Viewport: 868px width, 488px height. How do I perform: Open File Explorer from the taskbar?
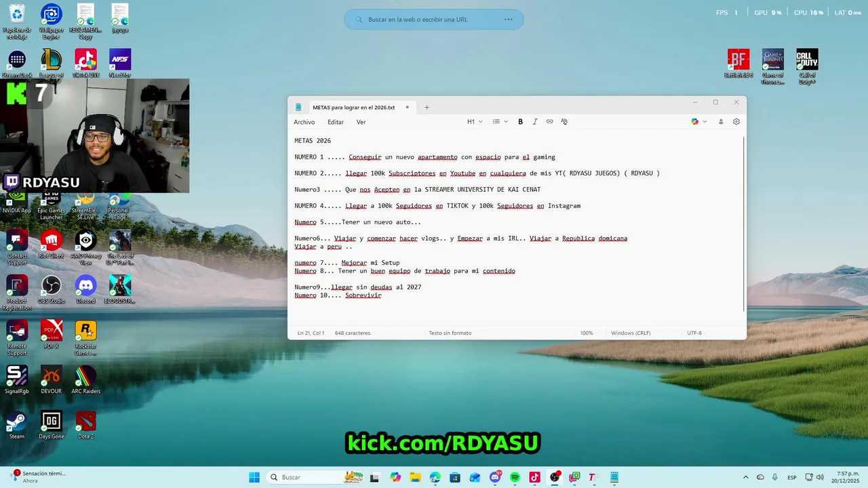[x=415, y=477]
